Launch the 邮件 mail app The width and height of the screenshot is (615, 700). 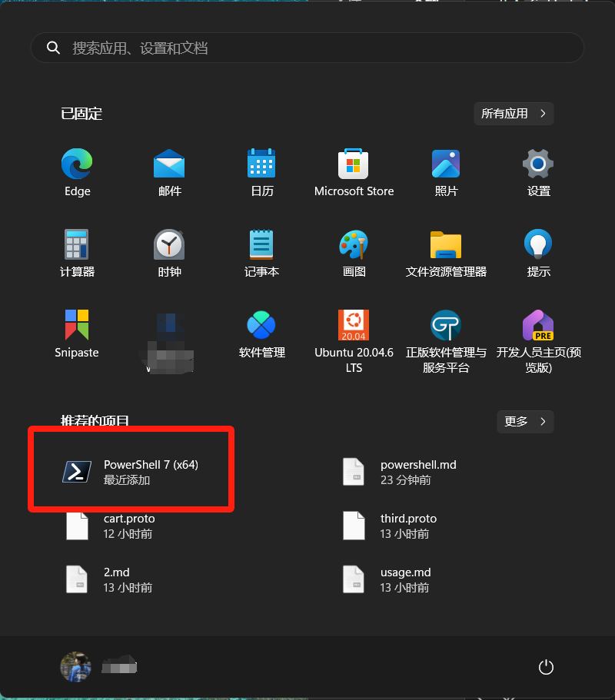(169, 173)
